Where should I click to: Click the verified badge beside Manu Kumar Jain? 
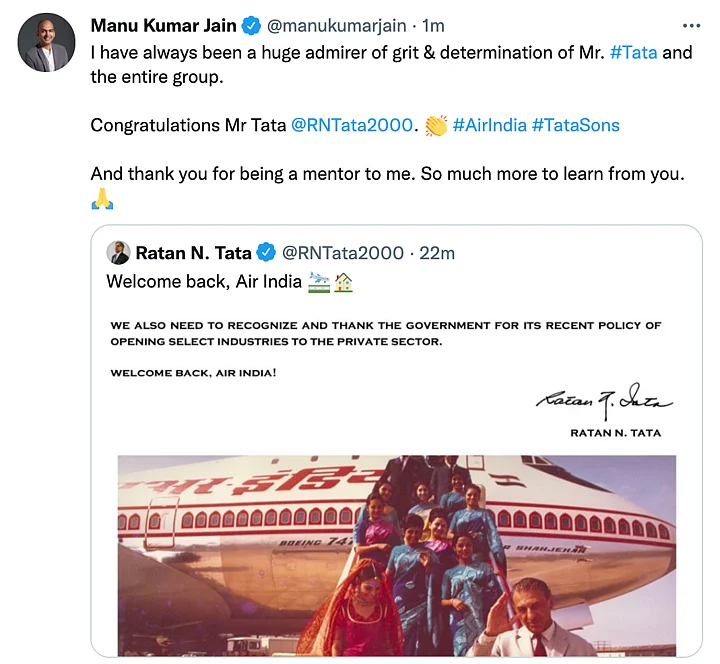[x=251, y=25]
